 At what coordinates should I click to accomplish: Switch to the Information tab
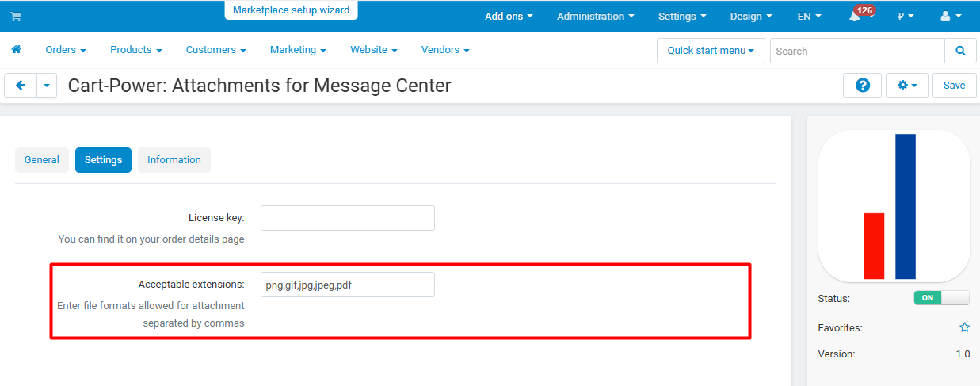pyautogui.click(x=174, y=160)
